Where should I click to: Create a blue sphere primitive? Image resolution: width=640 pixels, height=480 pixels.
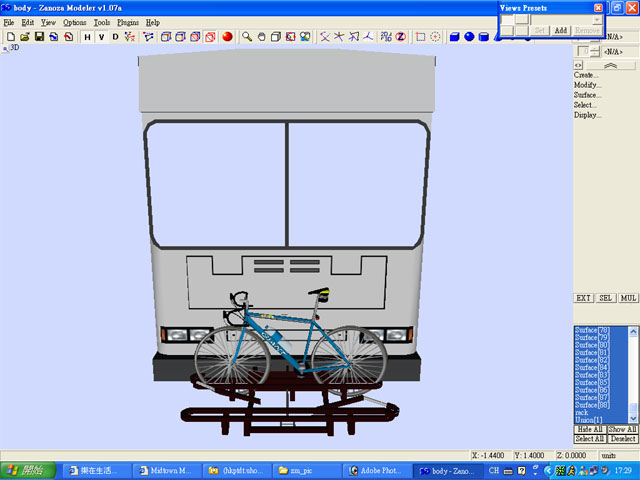[x=469, y=37]
